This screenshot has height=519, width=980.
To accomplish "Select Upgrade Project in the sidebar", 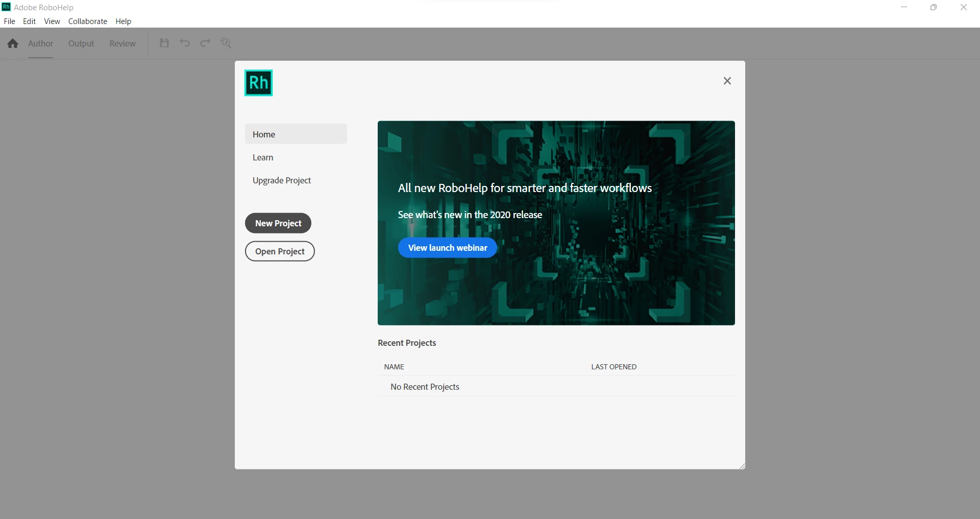I will [296, 180].
